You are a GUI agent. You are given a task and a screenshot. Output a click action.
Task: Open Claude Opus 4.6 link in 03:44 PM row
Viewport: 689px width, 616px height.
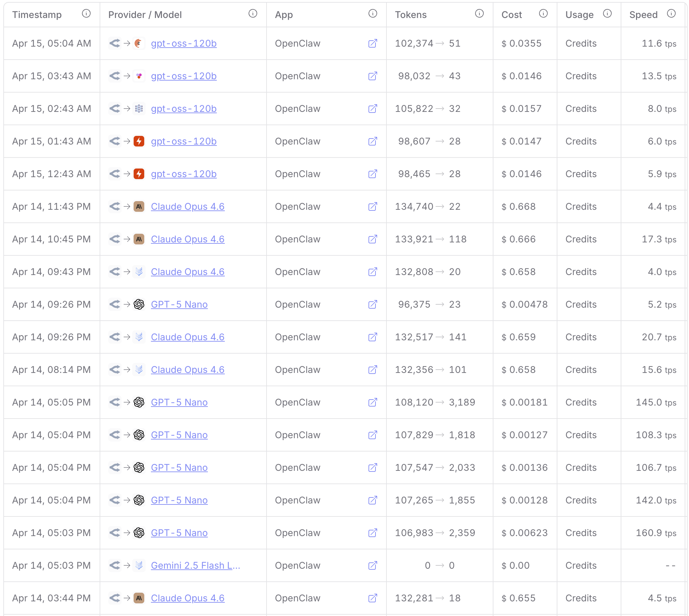pos(188,598)
